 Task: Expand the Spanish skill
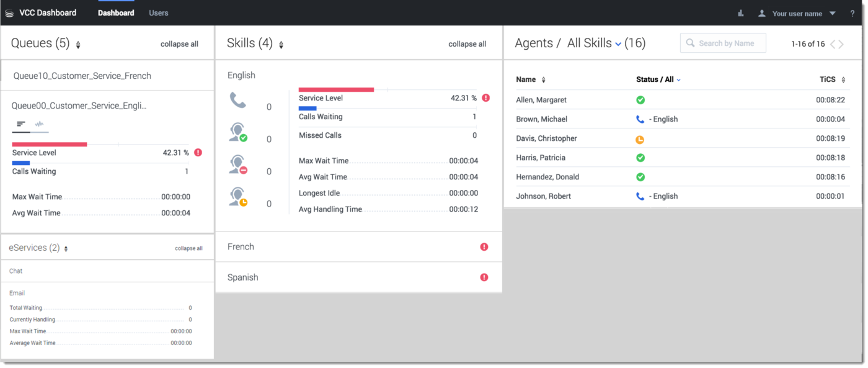tap(242, 277)
